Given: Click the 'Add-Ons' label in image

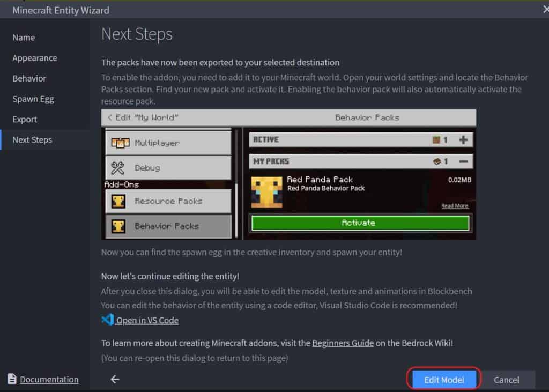Looking at the screenshot, I should tap(122, 184).
